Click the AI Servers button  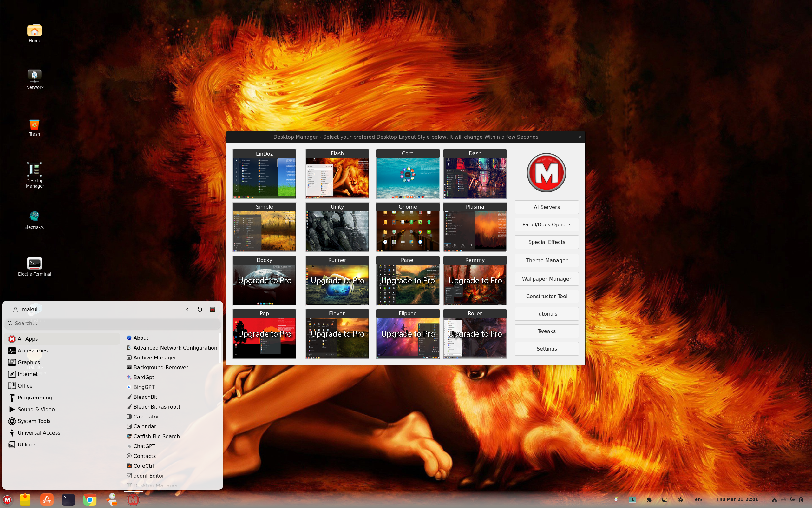[547, 207]
